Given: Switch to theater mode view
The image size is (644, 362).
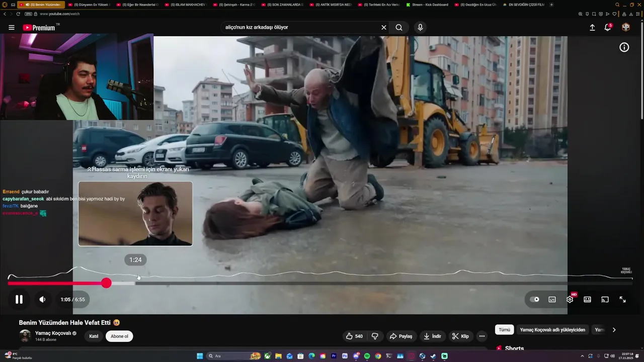Looking at the screenshot, I should [x=587, y=300].
